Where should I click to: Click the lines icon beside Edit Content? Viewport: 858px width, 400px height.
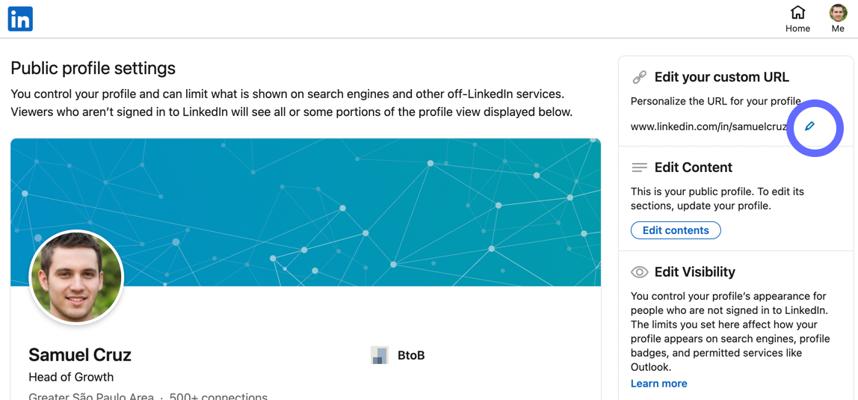click(x=640, y=167)
